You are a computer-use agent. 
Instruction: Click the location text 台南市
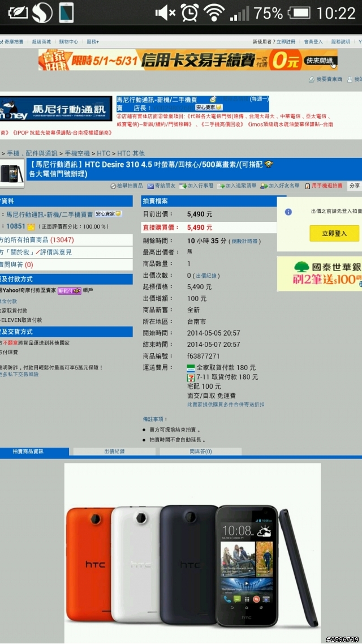coord(197,321)
